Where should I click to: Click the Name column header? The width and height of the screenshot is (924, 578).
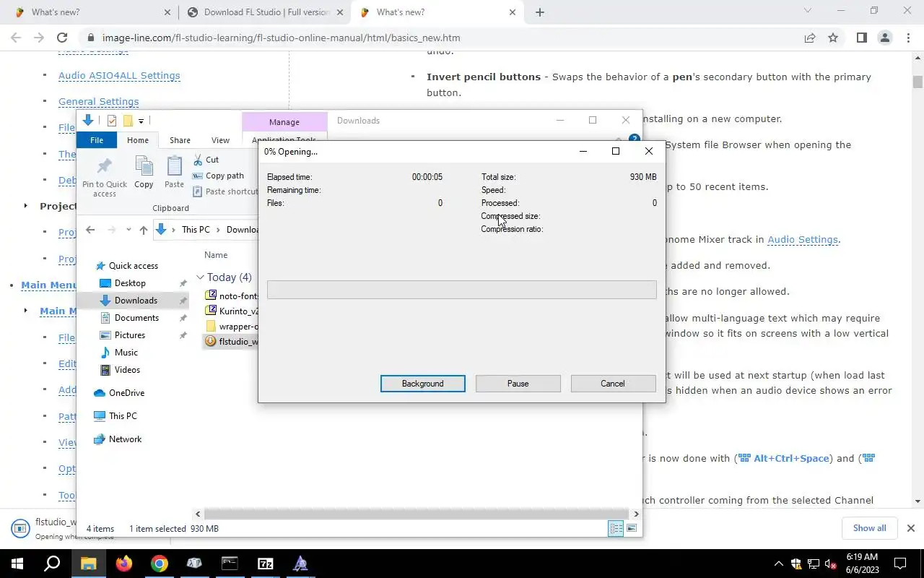tap(216, 255)
